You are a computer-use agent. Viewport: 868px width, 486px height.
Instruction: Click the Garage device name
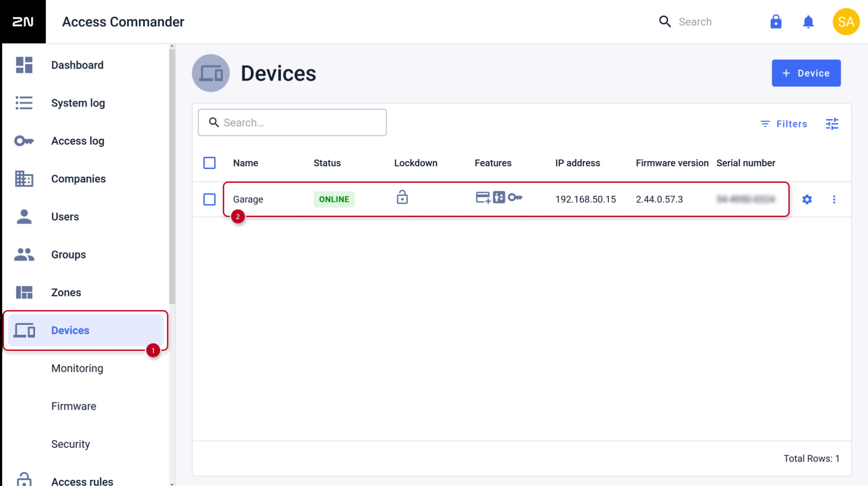coord(248,199)
